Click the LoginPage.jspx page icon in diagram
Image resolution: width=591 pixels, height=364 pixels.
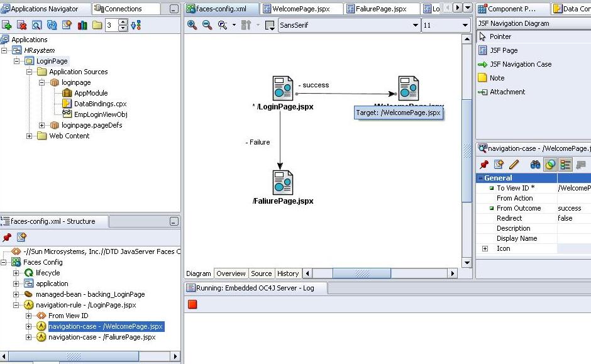(x=282, y=89)
